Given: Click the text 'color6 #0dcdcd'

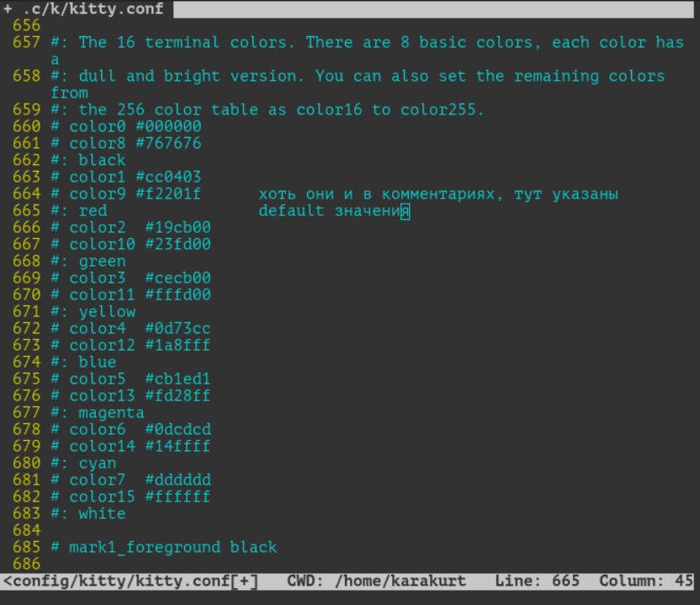Looking at the screenshot, I should coord(141,429).
